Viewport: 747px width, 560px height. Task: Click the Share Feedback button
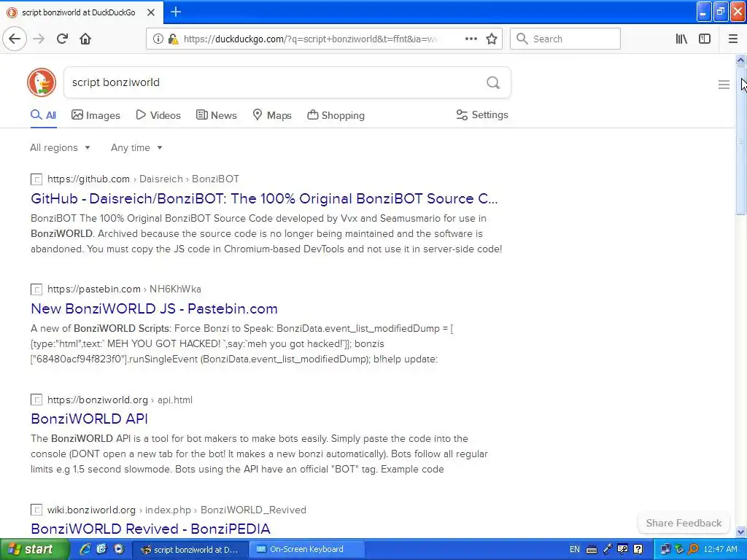[x=684, y=523]
